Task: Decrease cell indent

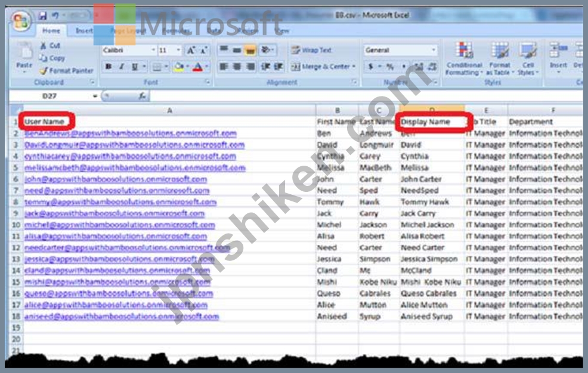Action: click(266, 67)
